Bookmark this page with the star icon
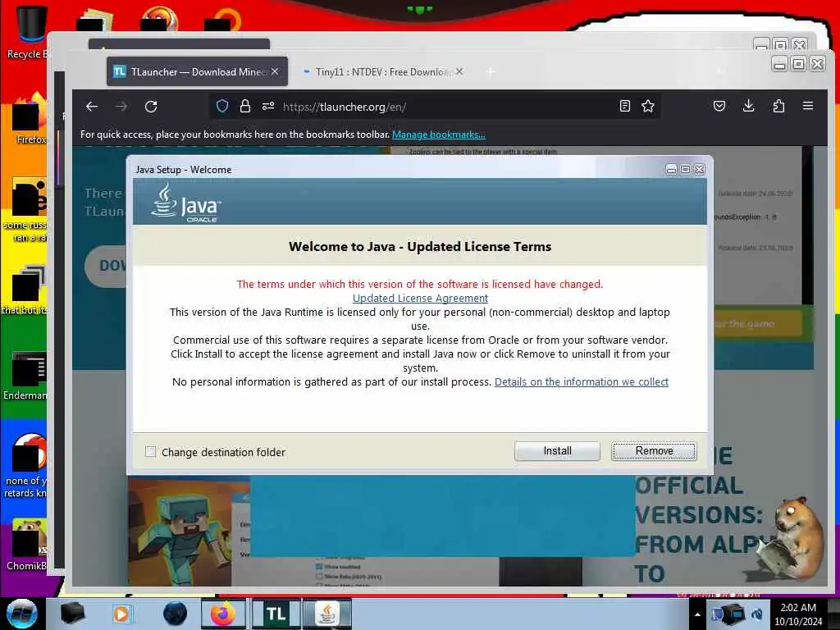 coord(648,106)
